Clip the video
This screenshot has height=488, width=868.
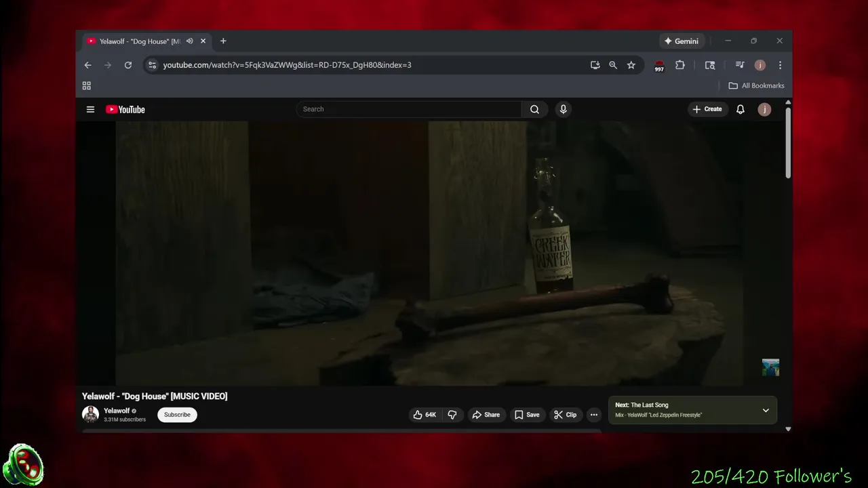click(565, 415)
